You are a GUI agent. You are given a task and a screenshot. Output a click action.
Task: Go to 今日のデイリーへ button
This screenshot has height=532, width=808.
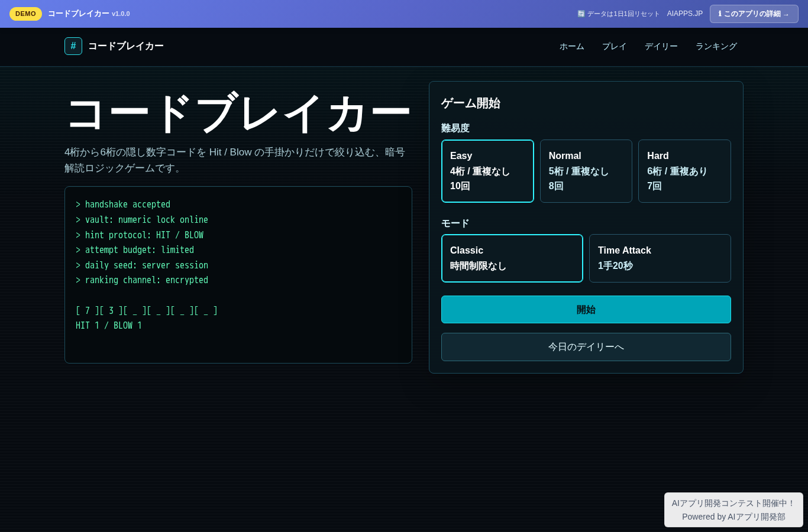point(586,347)
